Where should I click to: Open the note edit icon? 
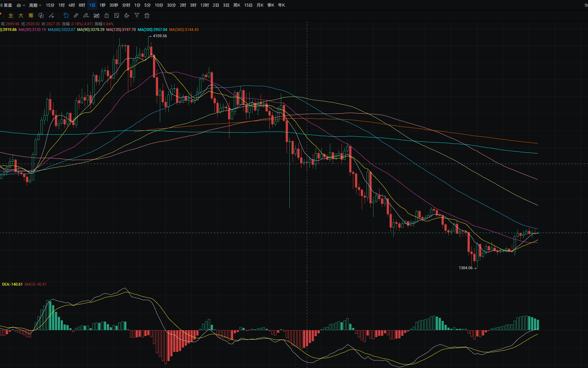click(117, 15)
